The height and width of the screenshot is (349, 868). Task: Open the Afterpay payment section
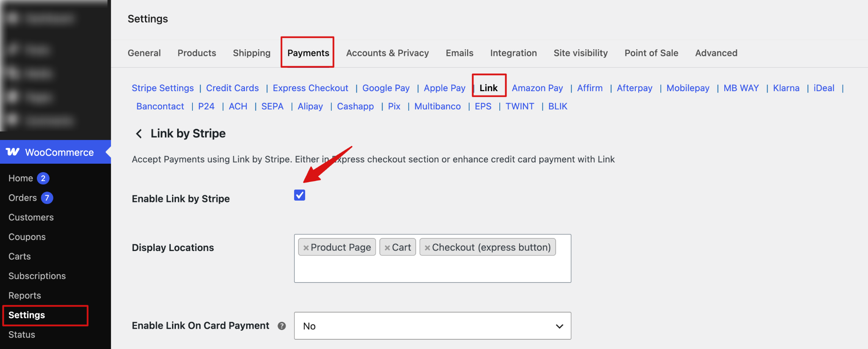tap(634, 88)
